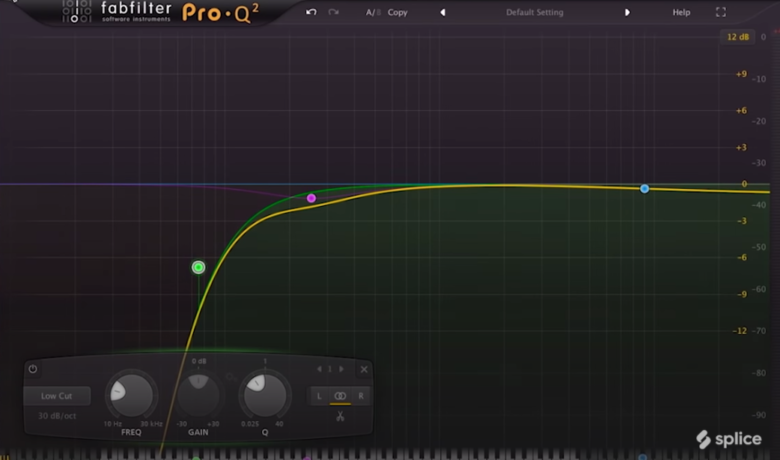Open the Default Setting preset menu

click(535, 12)
